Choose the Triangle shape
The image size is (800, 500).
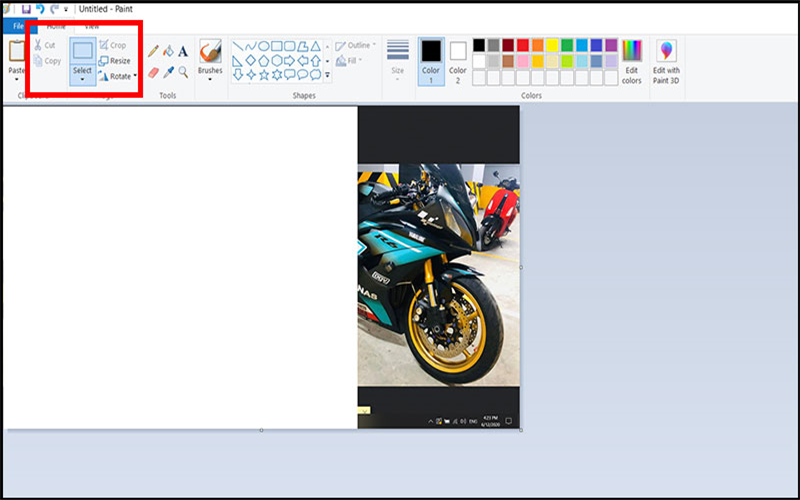316,46
